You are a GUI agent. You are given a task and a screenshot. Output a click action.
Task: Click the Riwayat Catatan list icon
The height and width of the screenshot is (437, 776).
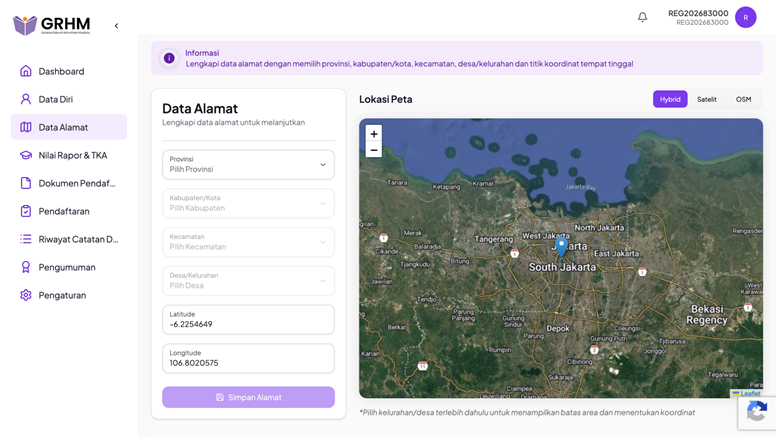(26, 239)
